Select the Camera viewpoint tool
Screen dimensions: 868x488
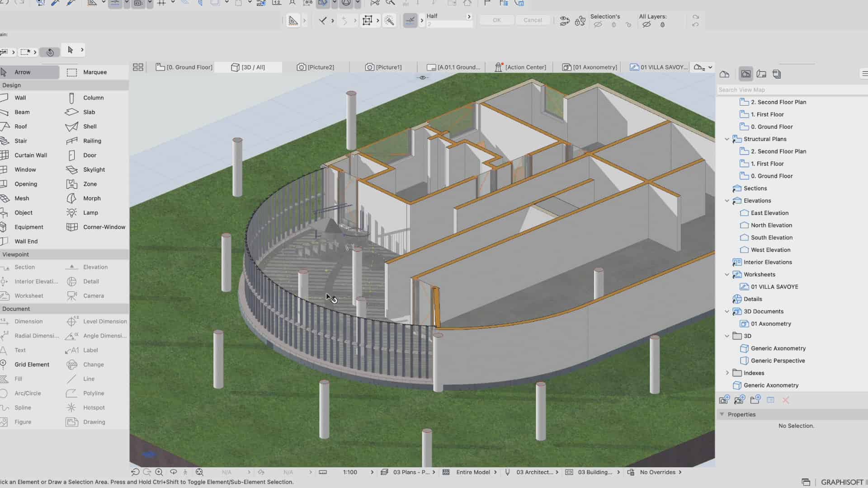coord(93,296)
